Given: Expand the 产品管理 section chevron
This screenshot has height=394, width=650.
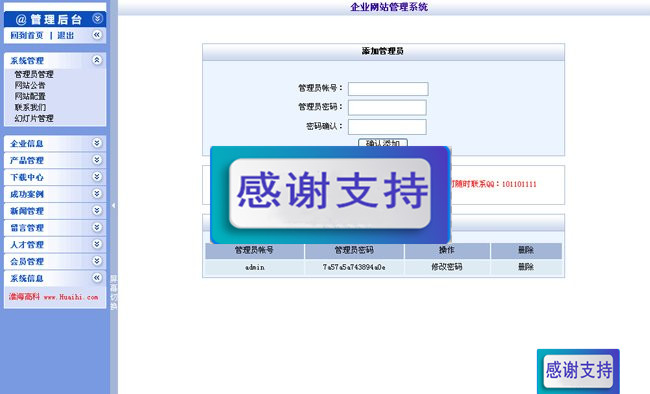Looking at the screenshot, I should point(97,160).
